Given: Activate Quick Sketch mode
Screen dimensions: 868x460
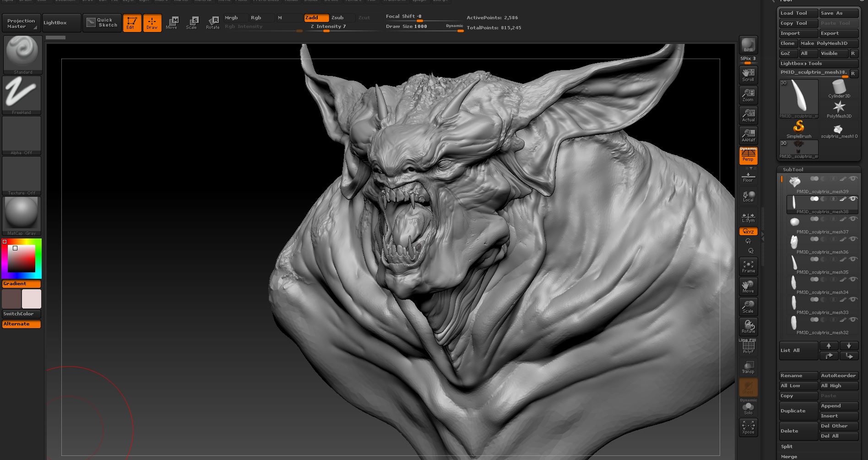Looking at the screenshot, I should [102, 22].
